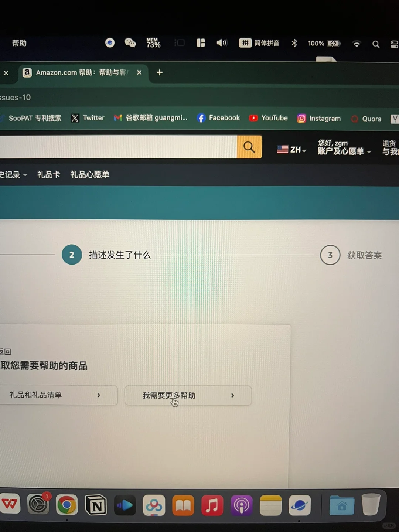Open the blue play-arrow app in Dock
Viewport: 399px width, 532px height.
125,505
